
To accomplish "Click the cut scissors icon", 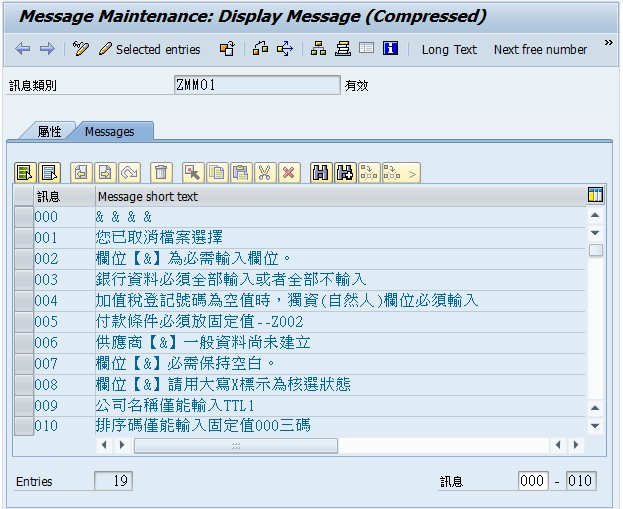I will point(265,173).
